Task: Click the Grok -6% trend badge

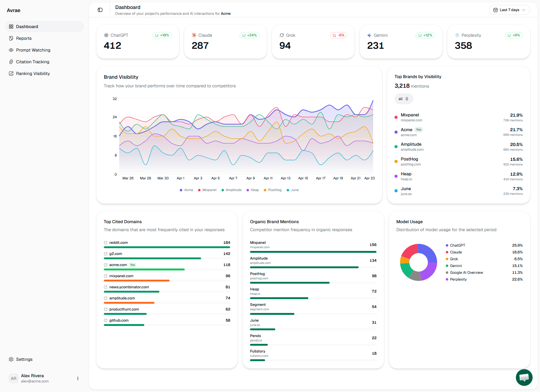Action: tap(339, 35)
